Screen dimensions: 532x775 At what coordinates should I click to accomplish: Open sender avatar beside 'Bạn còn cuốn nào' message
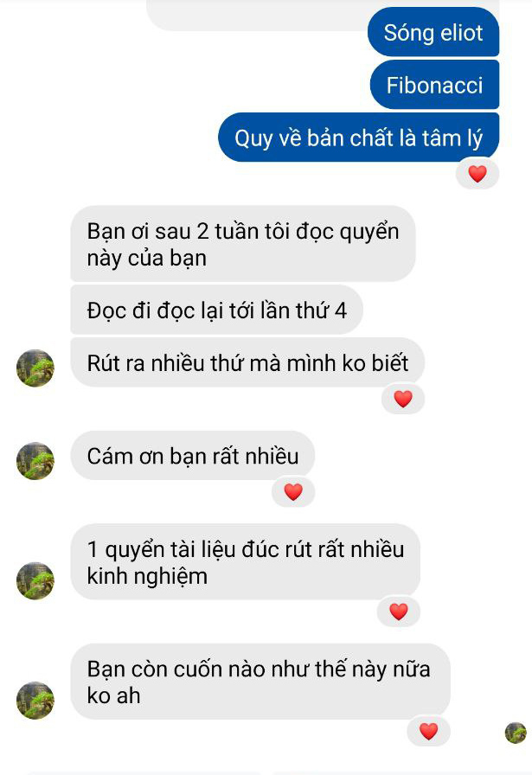(x=35, y=701)
